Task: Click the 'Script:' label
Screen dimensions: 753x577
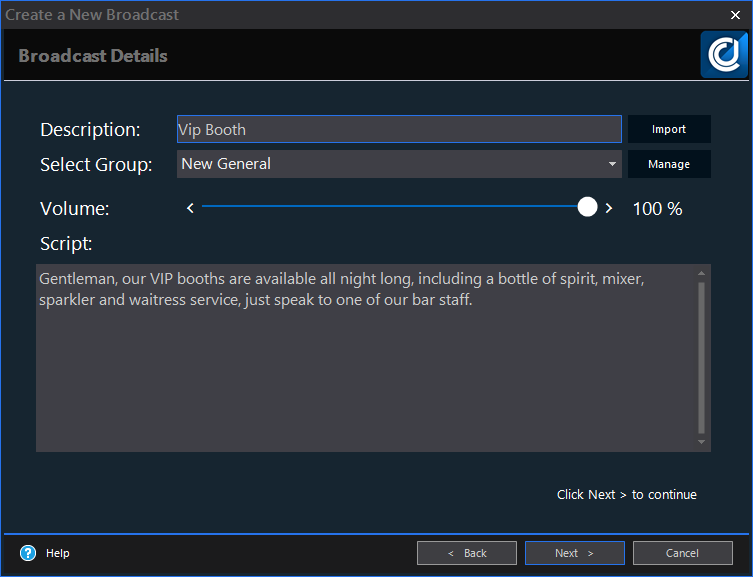Action: [66, 244]
